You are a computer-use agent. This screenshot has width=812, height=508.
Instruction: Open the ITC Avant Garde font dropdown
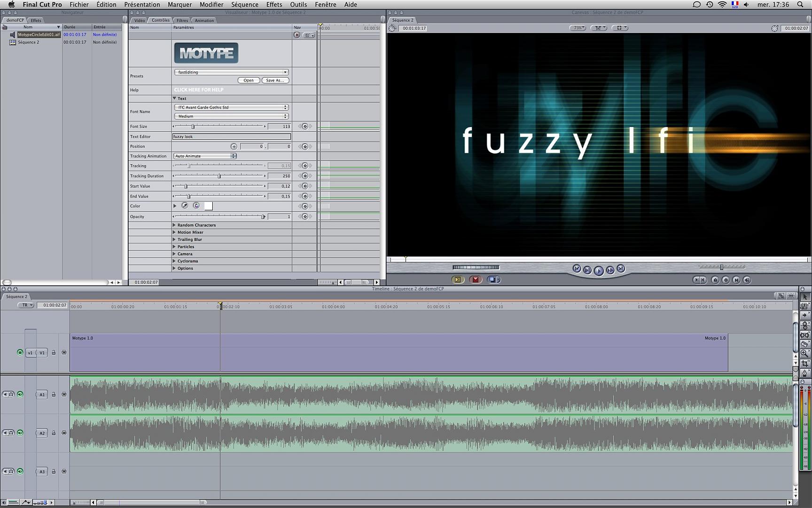[231, 107]
